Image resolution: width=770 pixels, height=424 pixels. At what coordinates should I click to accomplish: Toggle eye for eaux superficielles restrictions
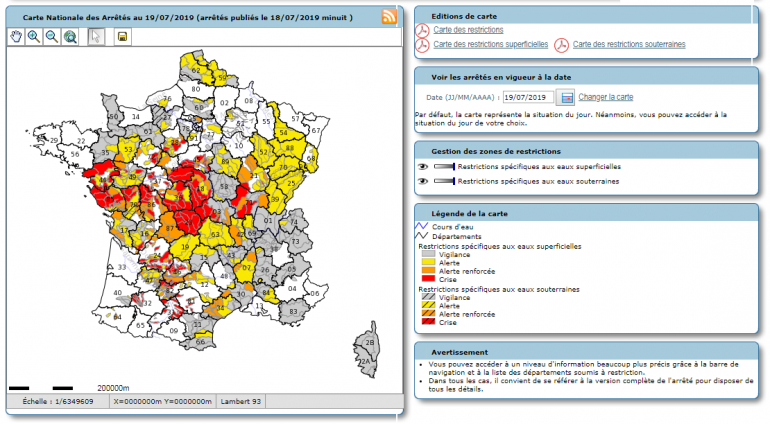423,166
